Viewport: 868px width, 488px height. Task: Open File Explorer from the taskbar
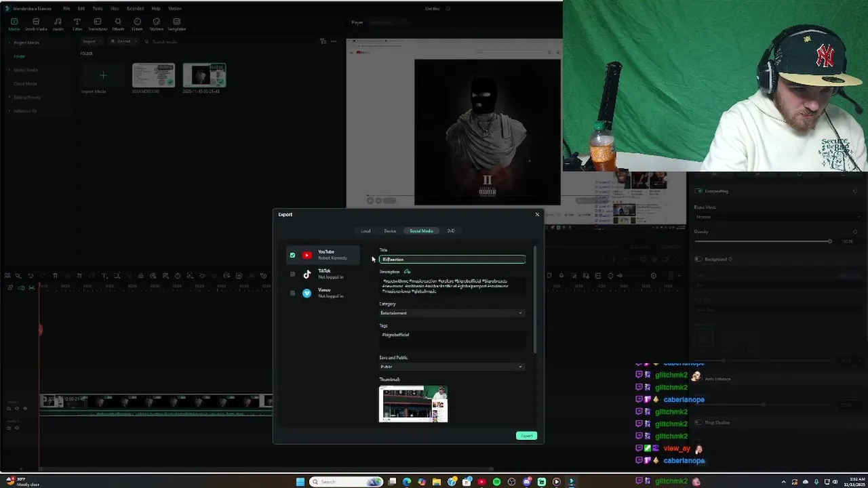coord(437,482)
